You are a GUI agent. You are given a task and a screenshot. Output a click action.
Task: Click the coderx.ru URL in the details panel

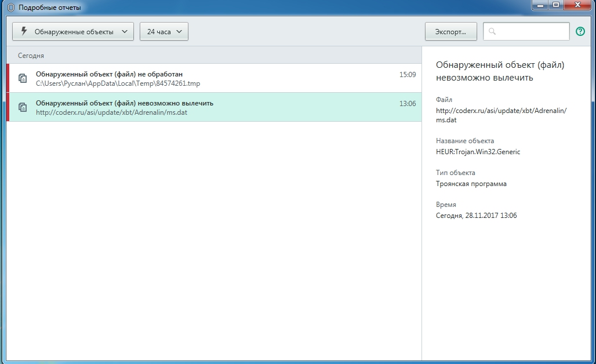tap(501, 115)
